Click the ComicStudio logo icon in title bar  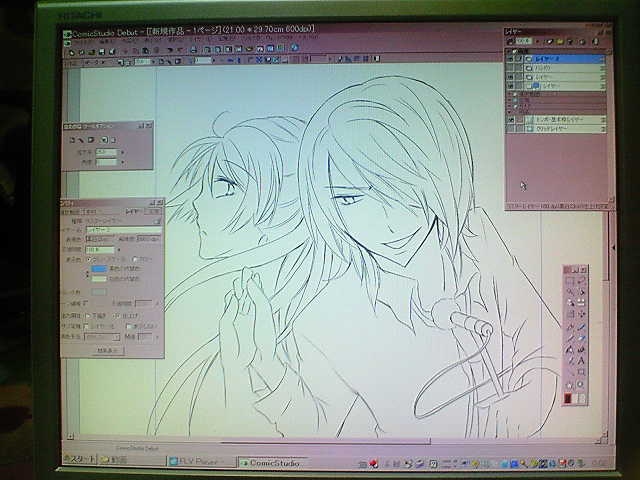[x=67, y=34]
